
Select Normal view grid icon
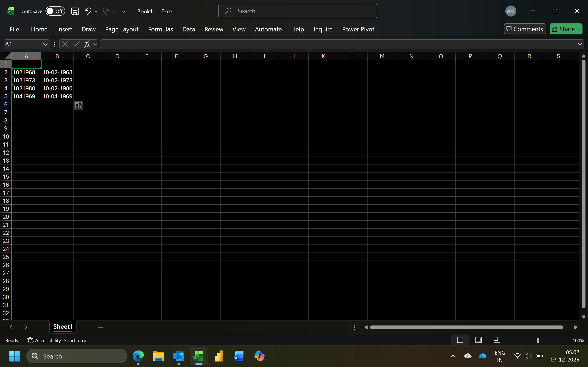(460, 340)
